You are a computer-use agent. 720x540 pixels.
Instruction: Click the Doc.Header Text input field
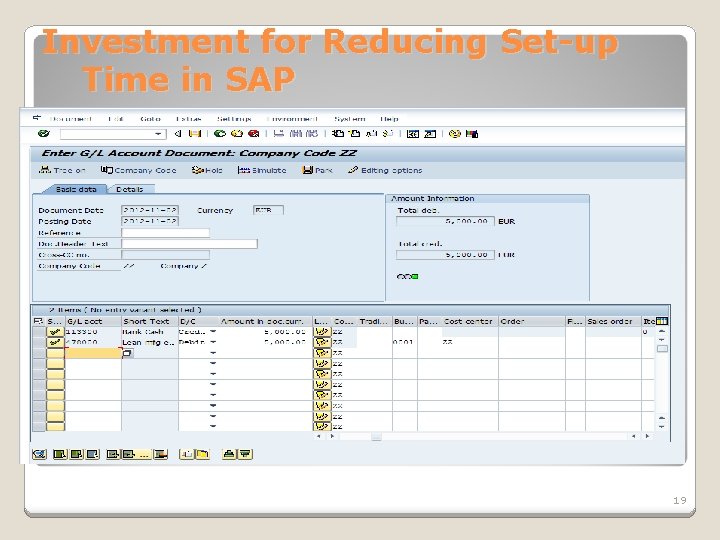190,243
